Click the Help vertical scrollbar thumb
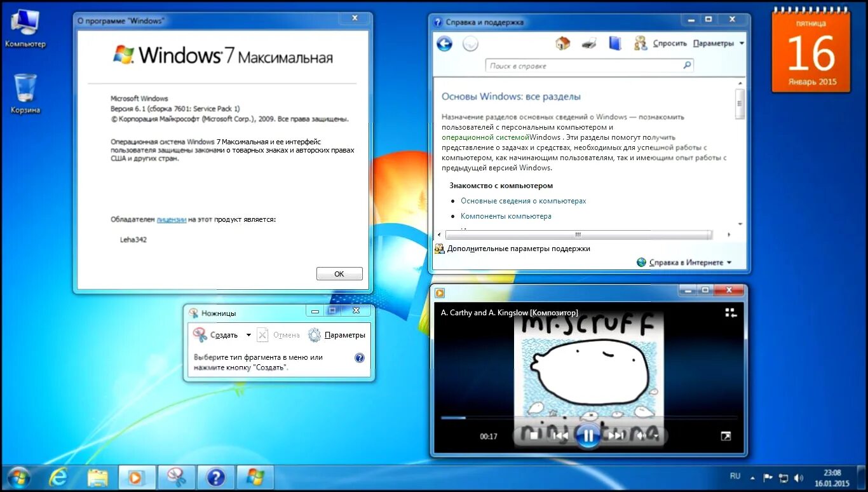 (740, 104)
